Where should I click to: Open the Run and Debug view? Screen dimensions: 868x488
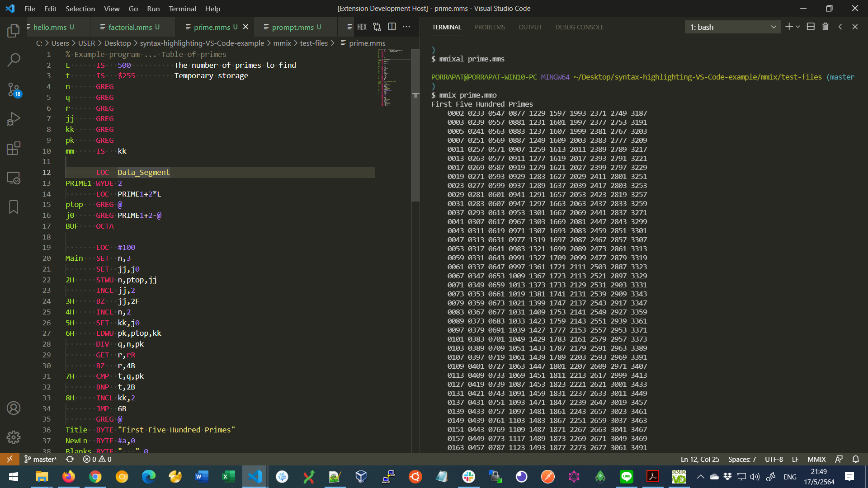click(x=14, y=119)
